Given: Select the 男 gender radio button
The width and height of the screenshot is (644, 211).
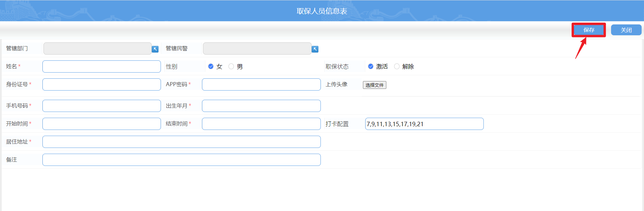Looking at the screenshot, I should 231,66.
